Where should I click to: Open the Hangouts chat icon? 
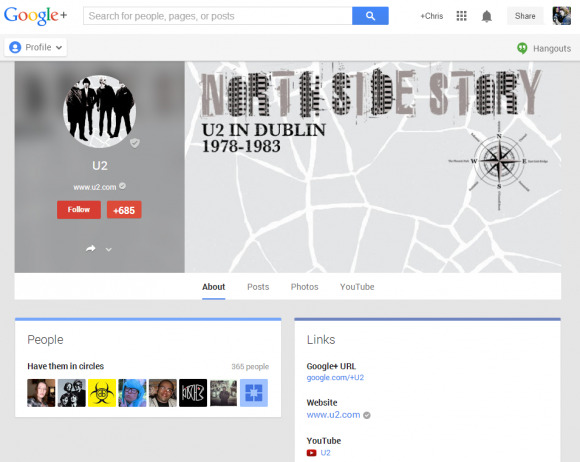pyautogui.click(x=522, y=48)
